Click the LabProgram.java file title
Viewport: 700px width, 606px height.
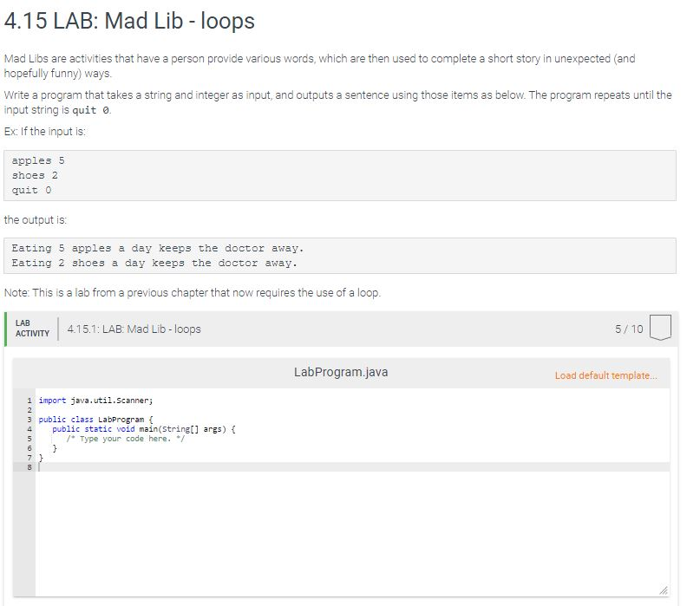(x=341, y=372)
